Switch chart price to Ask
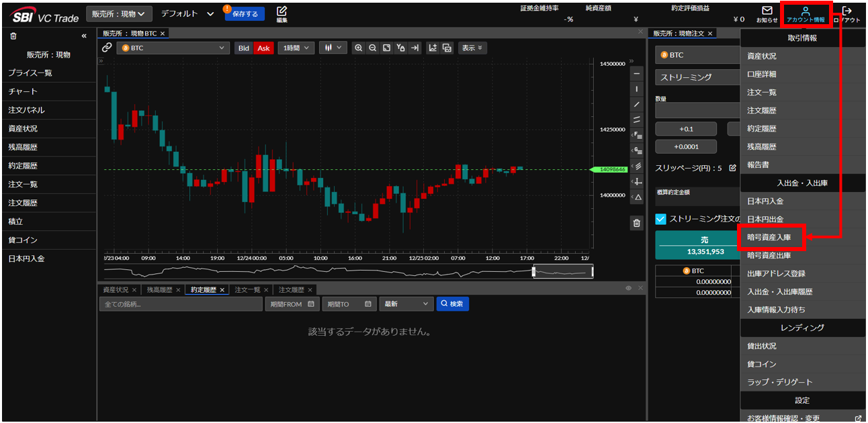Viewport: 868px width, 423px height. 263,48
